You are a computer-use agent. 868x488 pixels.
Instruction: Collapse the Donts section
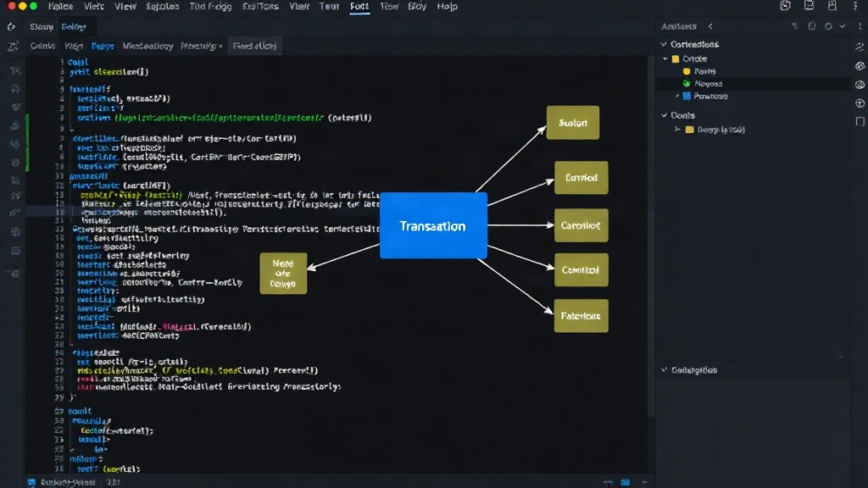[x=664, y=115]
